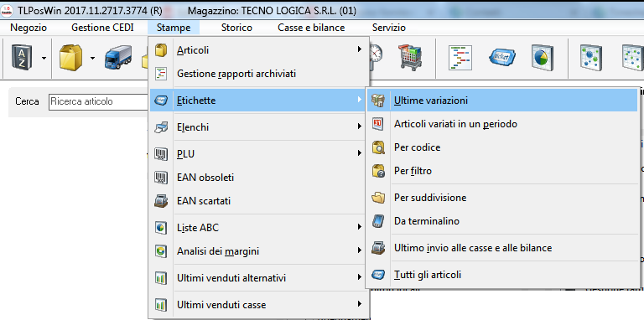Click the Articoli box icon in menu

coord(161,50)
